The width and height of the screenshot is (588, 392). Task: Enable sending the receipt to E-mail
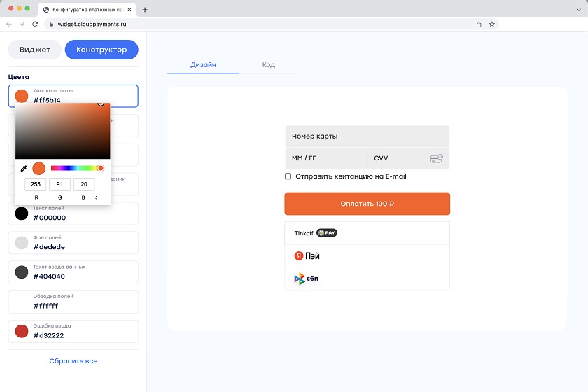tap(288, 176)
